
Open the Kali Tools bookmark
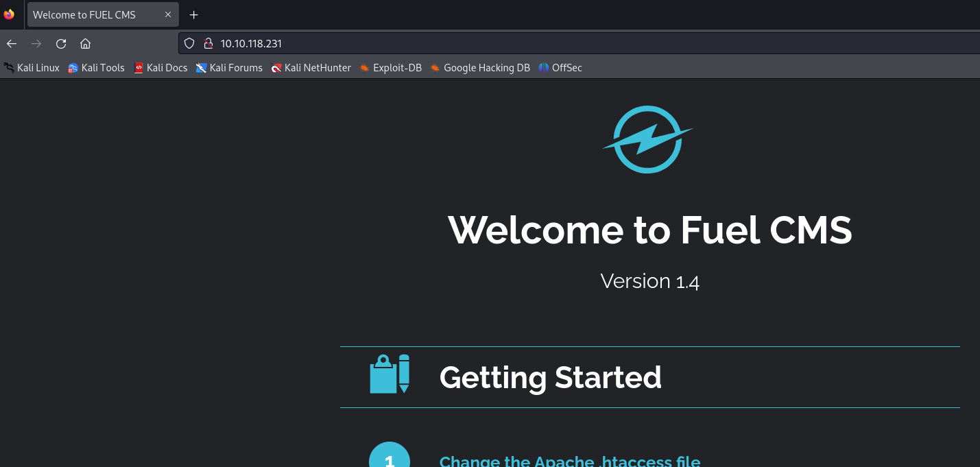click(96, 68)
